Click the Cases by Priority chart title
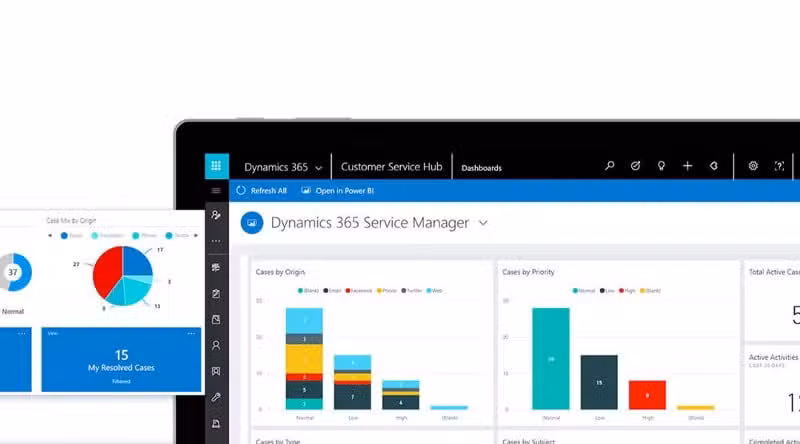 coord(528,272)
